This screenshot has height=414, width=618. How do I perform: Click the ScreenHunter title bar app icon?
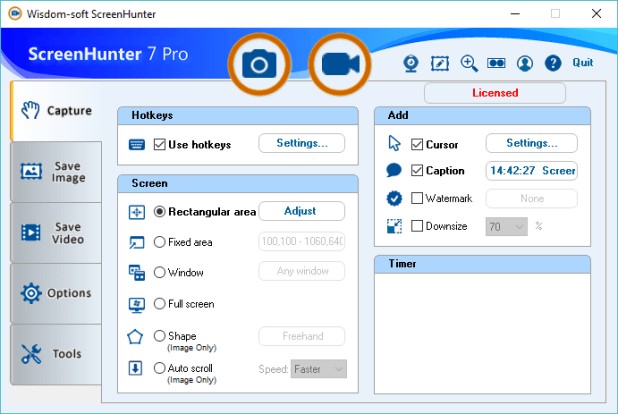[x=15, y=14]
